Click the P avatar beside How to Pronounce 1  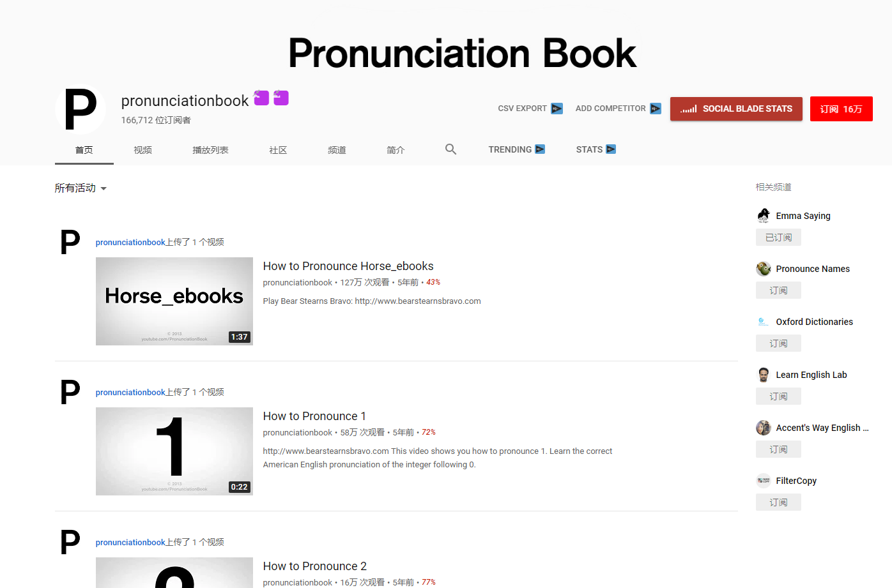click(x=70, y=392)
